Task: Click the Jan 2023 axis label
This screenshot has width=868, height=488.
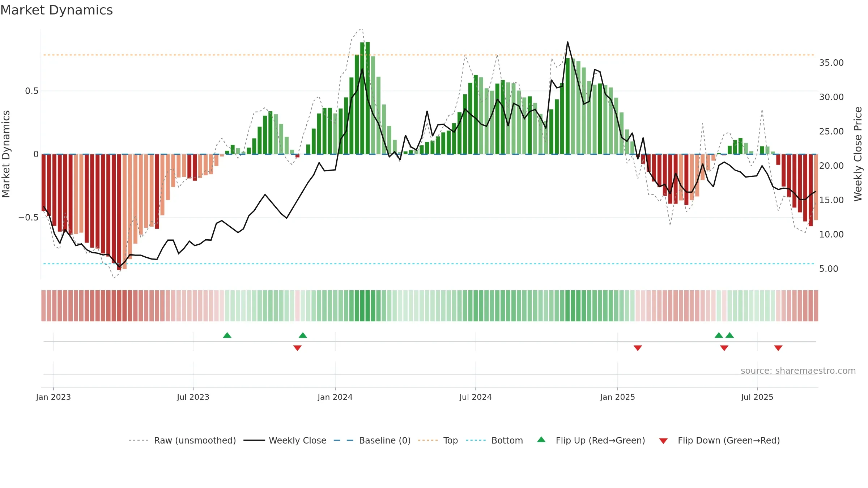Action: (x=54, y=397)
